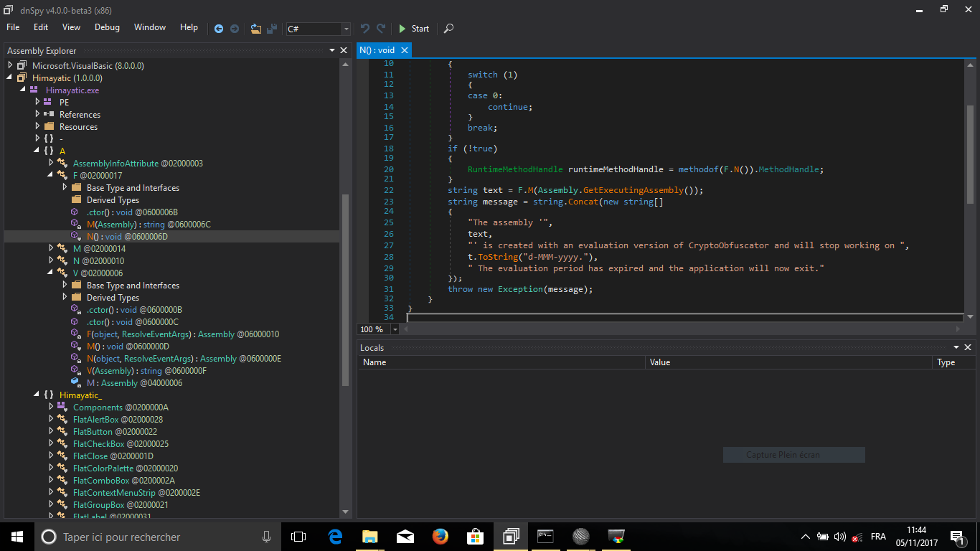Launch Microsoft Edge from the taskbar
The image size is (980, 551).
pyautogui.click(x=335, y=537)
